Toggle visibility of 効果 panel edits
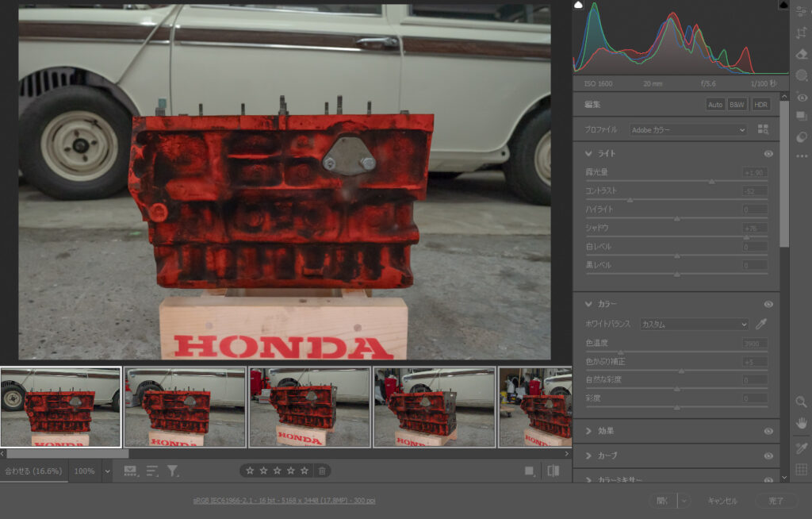812x519 pixels. point(768,431)
